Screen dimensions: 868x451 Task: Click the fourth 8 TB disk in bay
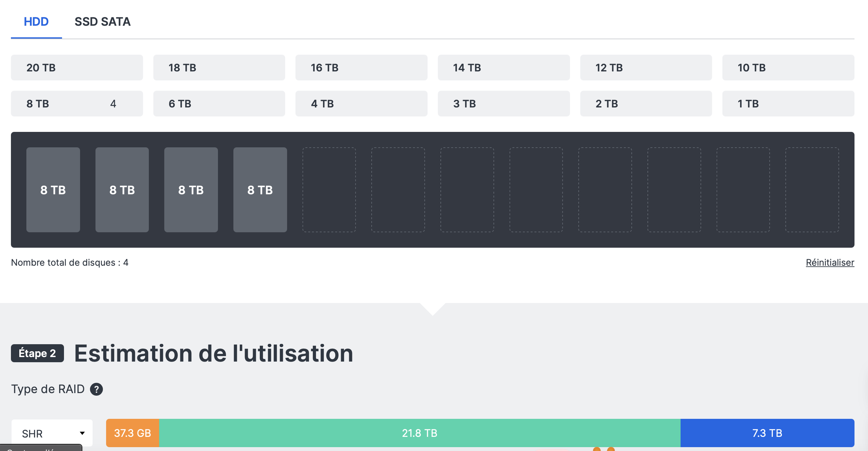(x=260, y=189)
